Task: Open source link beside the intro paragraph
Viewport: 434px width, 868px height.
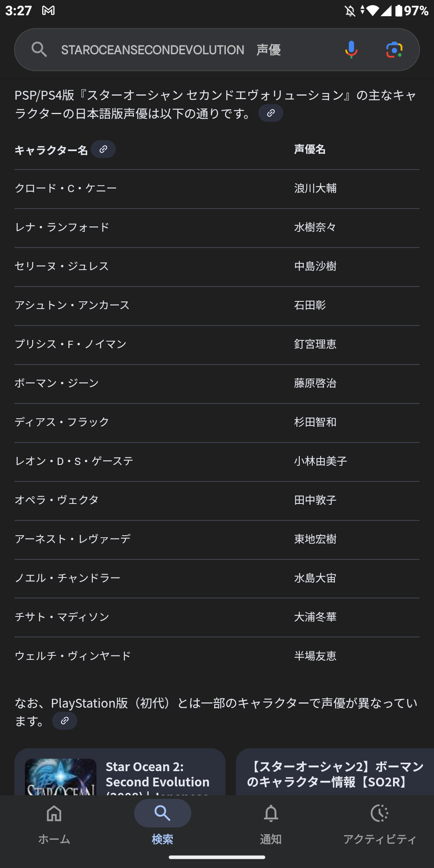Action: 271,113
